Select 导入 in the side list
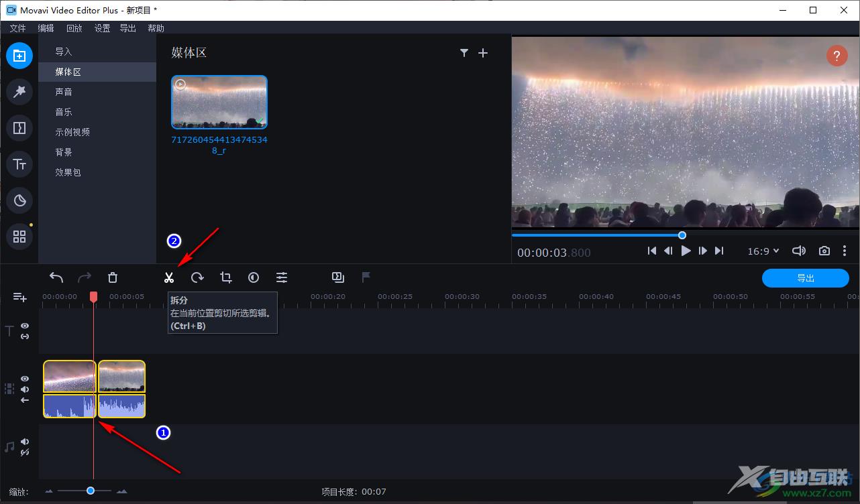Viewport: 860px width, 504px height. pos(97,52)
